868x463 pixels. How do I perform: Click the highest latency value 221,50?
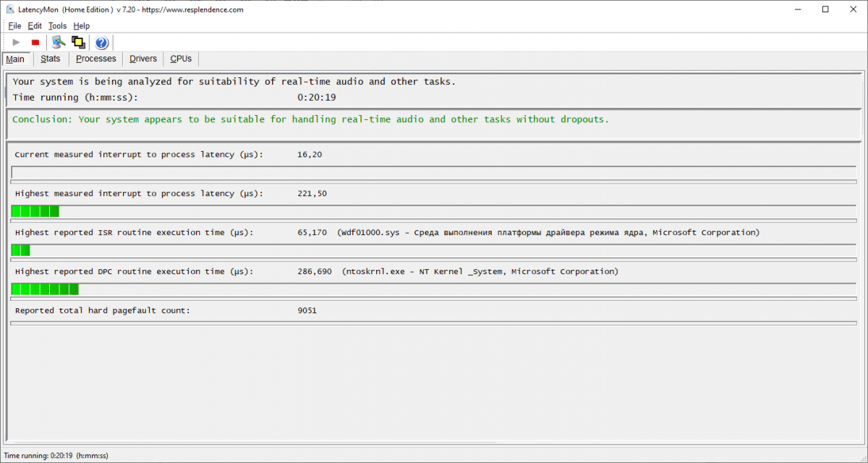(x=312, y=194)
